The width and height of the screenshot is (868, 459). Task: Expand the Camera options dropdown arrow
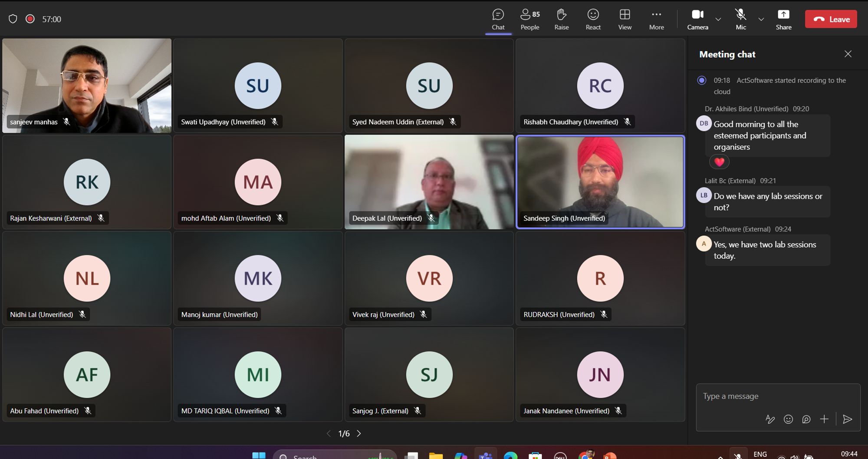click(x=718, y=19)
